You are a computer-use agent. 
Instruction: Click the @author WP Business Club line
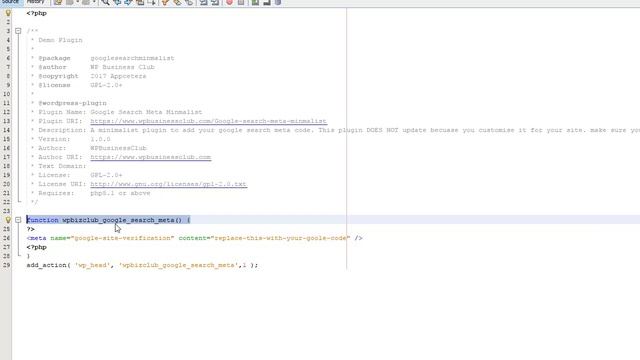tap(96, 67)
